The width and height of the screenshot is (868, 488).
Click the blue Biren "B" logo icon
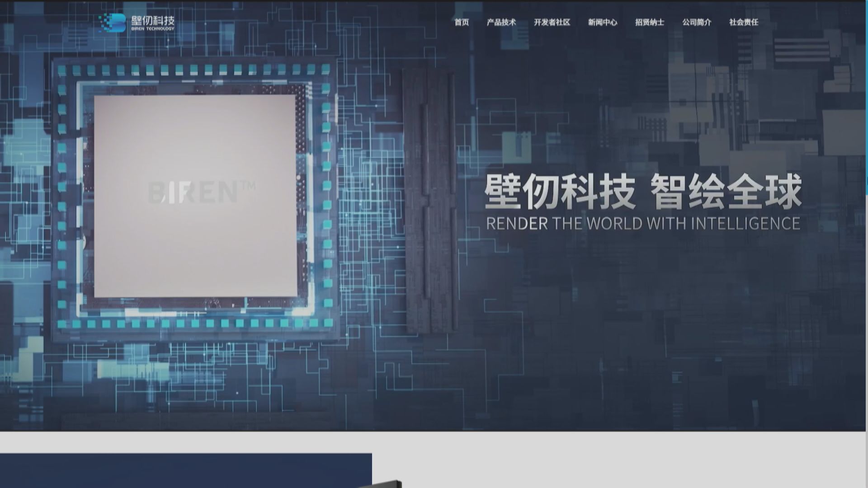112,22
